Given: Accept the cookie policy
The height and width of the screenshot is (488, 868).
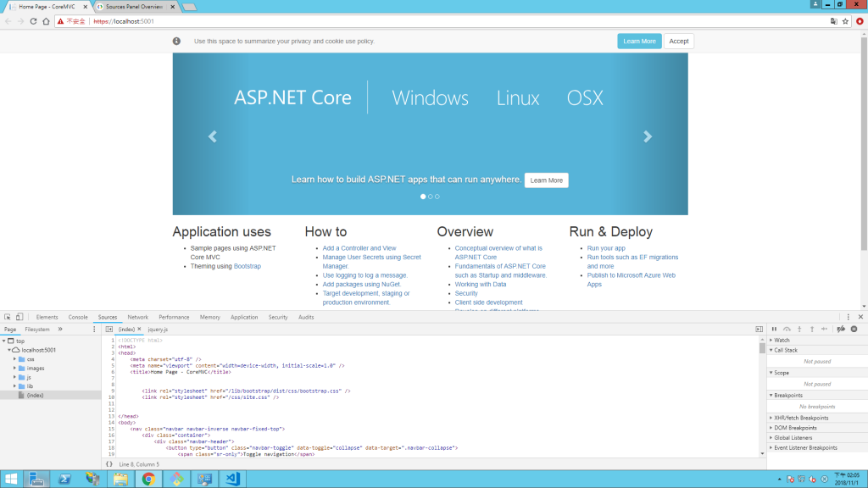Looking at the screenshot, I should [x=679, y=42].
